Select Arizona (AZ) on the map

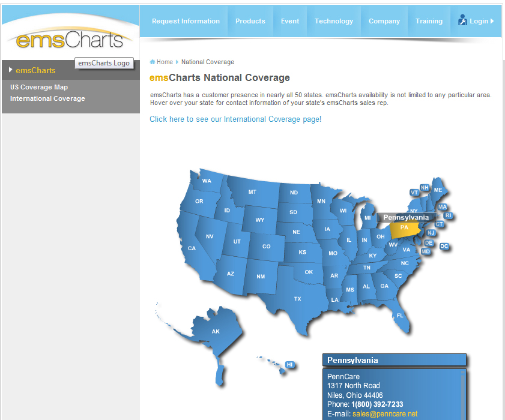coord(230,274)
